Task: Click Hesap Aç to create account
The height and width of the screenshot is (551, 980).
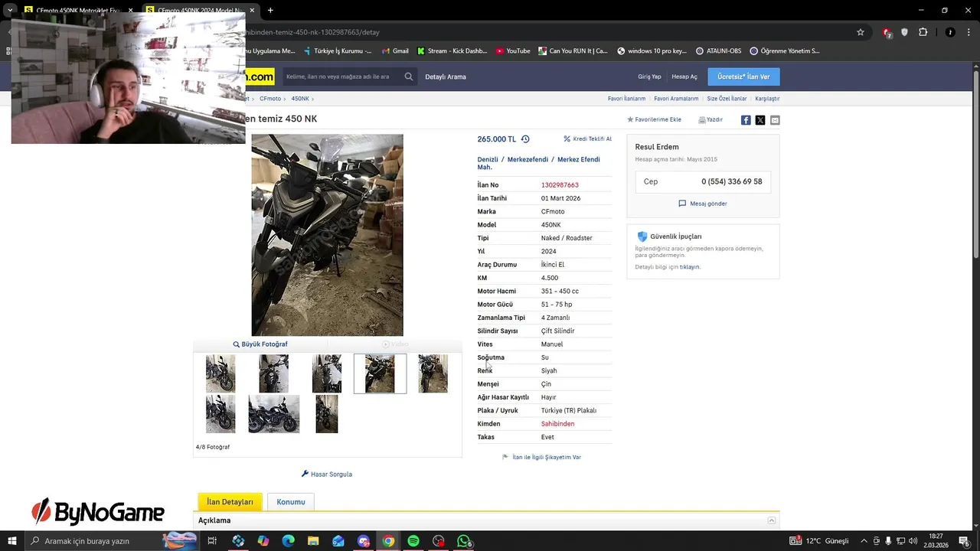Action: click(684, 77)
